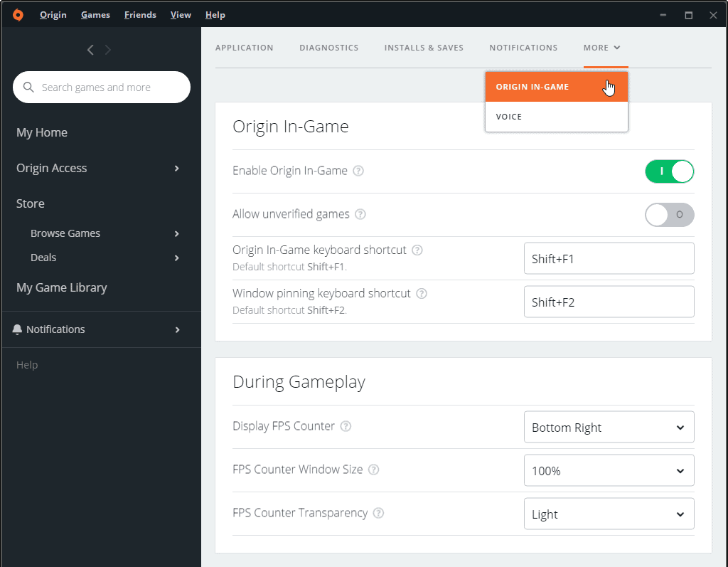Switch to the Installs & Saves tab
Viewport: 728px width, 567px height.
tap(424, 48)
